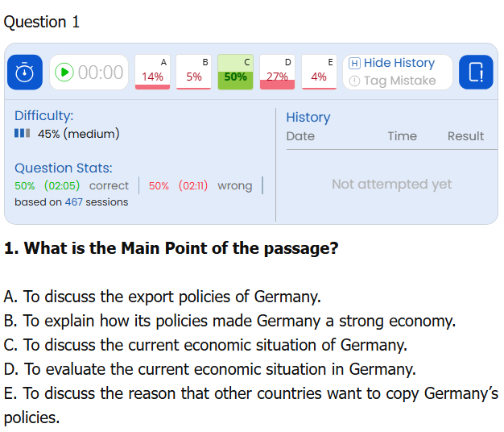This screenshot has height=432, width=504.
Task: Click the Hide History link
Action: coord(399,63)
